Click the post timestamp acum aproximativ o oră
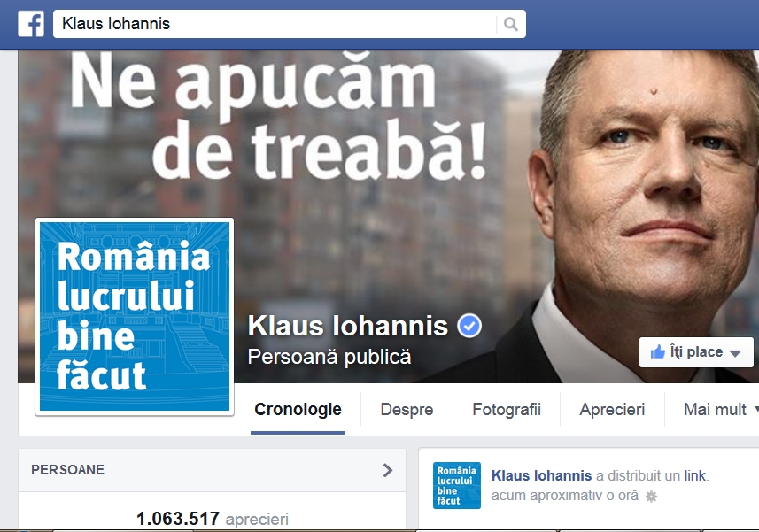The image size is (759, 532). click(x=564, y=496)
